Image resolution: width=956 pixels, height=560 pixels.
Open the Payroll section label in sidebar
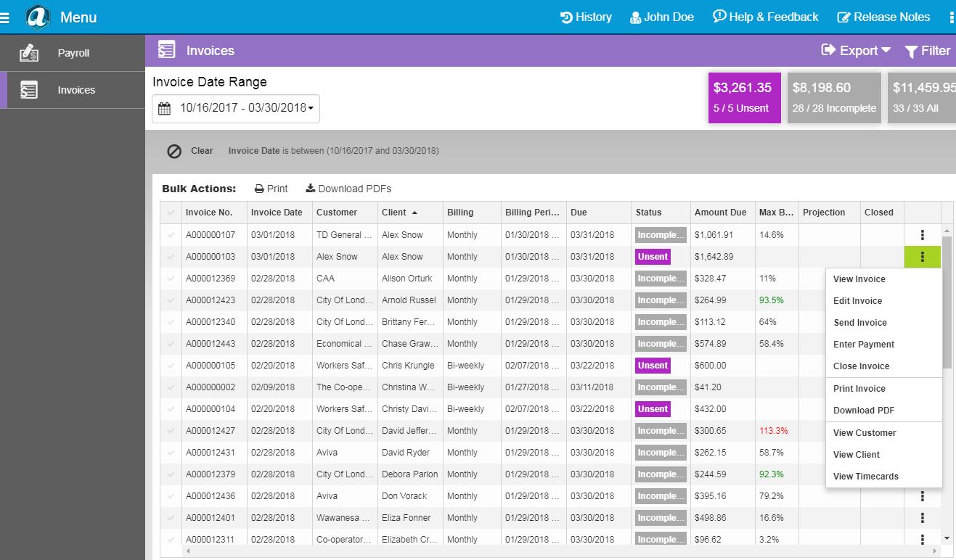pyautogui.click(x=73, y=53)
